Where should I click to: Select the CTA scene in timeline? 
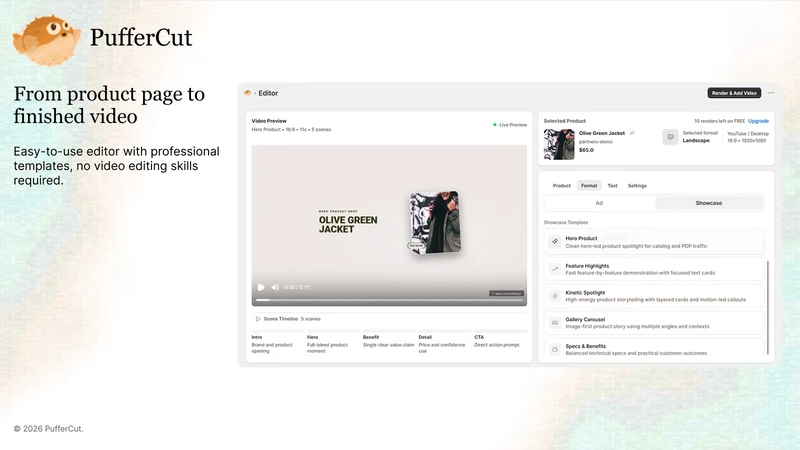coord(499,341)
